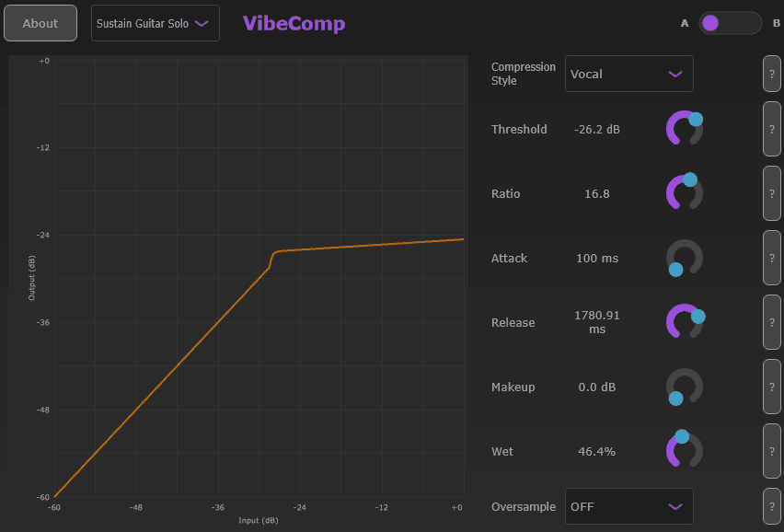The image size is (784, 532).
Task: Turn the Ratio knob
Action: tap(684, 193)
